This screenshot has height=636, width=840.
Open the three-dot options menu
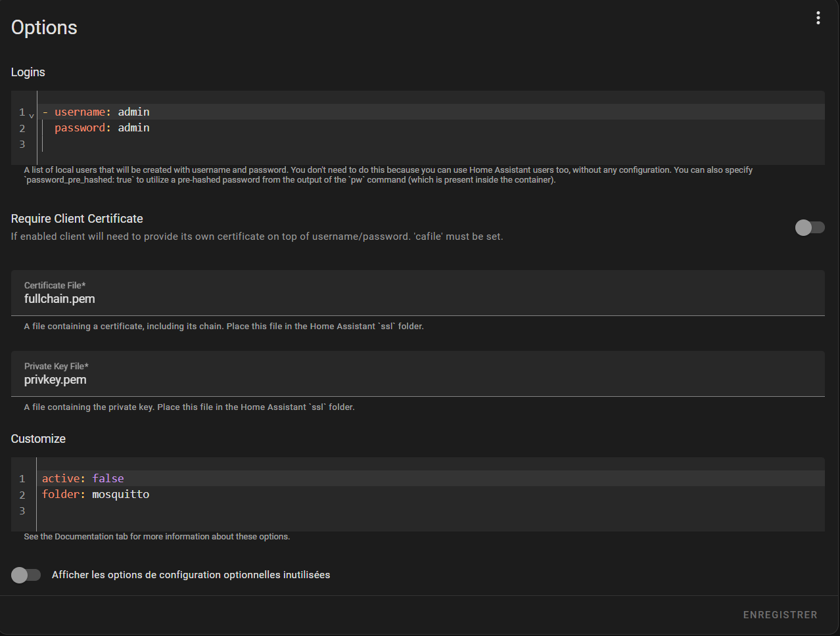tap(818, 18)
